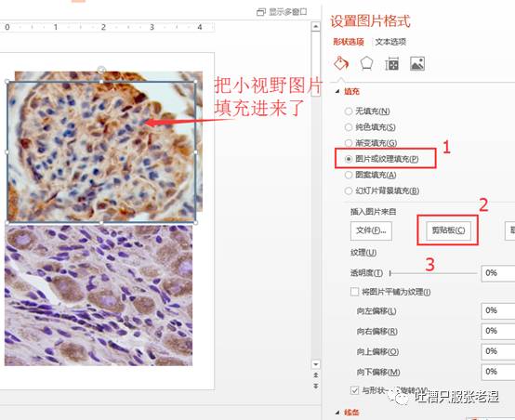
Task: Click the horizontal ruler
Action: pos(107,27)
